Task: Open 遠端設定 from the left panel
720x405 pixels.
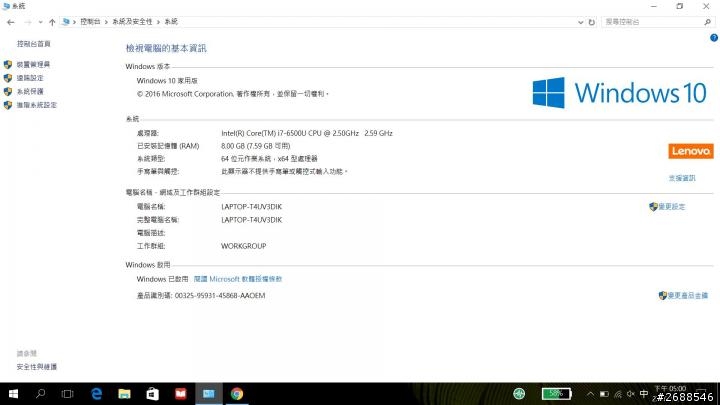Action: pyautogui.click(x=30, y=78)
